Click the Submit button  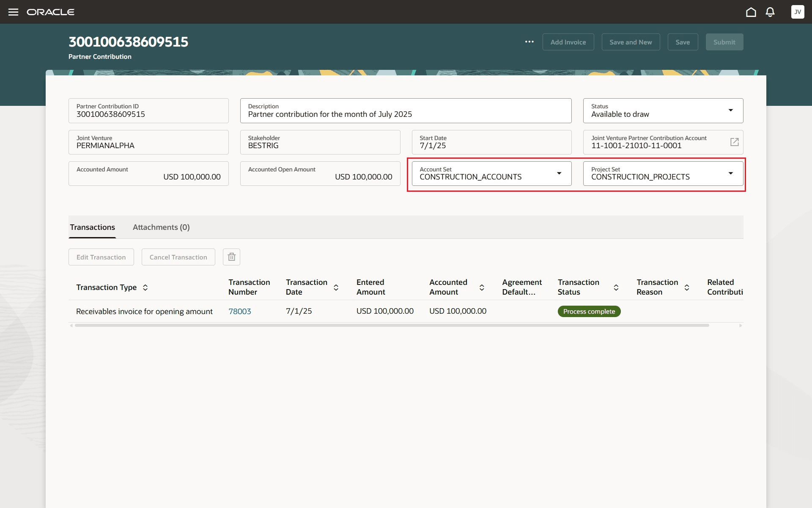[724, 41]
